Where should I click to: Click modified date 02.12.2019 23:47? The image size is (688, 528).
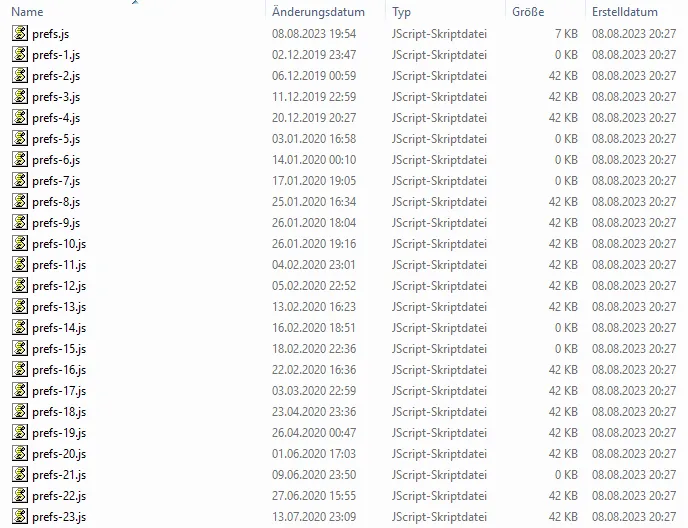point(314,55)
